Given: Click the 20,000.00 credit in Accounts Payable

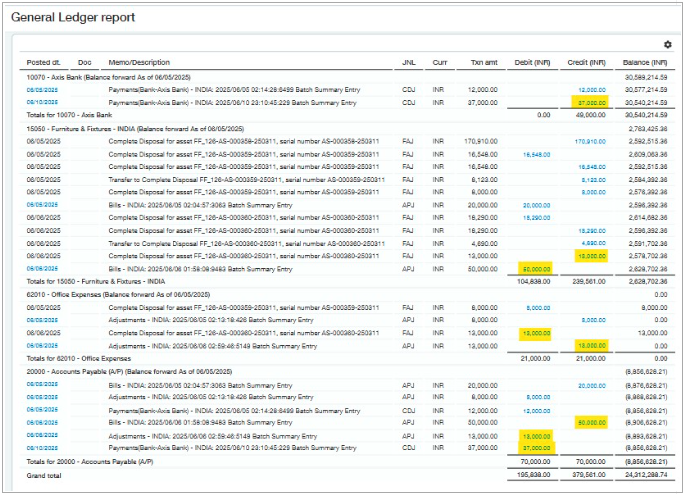Looking at the screenshot, I should pos(592,385).
